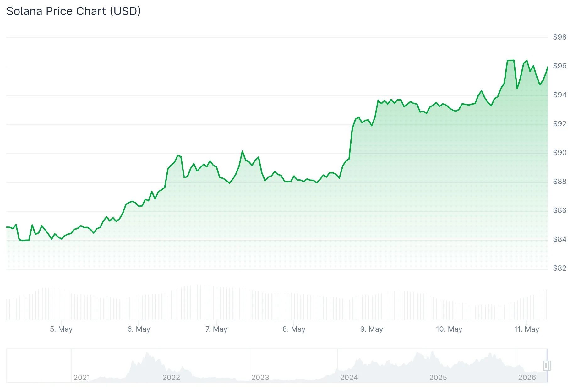This screenshot has height=392, width=573.
Task: Click the 5. May date label
Action: click(61, 329)
